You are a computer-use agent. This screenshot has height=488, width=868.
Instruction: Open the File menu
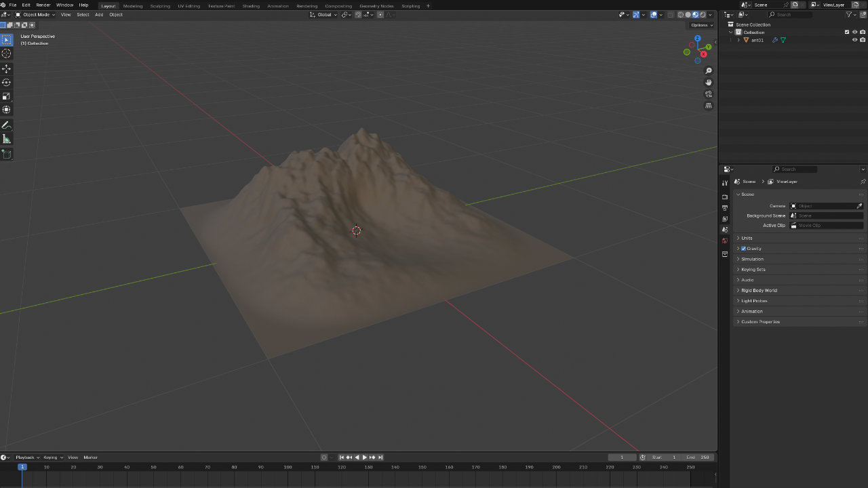click(12, 5)
